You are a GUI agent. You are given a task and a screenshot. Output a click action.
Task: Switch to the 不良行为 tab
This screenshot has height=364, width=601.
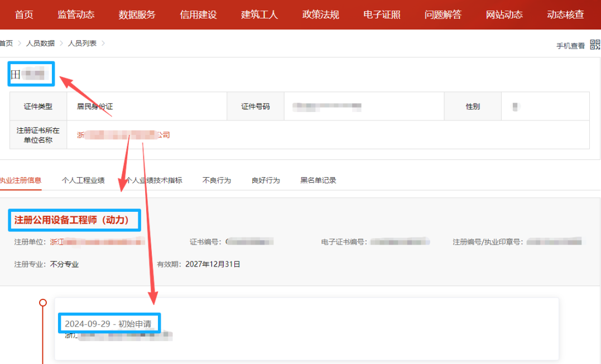point(217,180)
